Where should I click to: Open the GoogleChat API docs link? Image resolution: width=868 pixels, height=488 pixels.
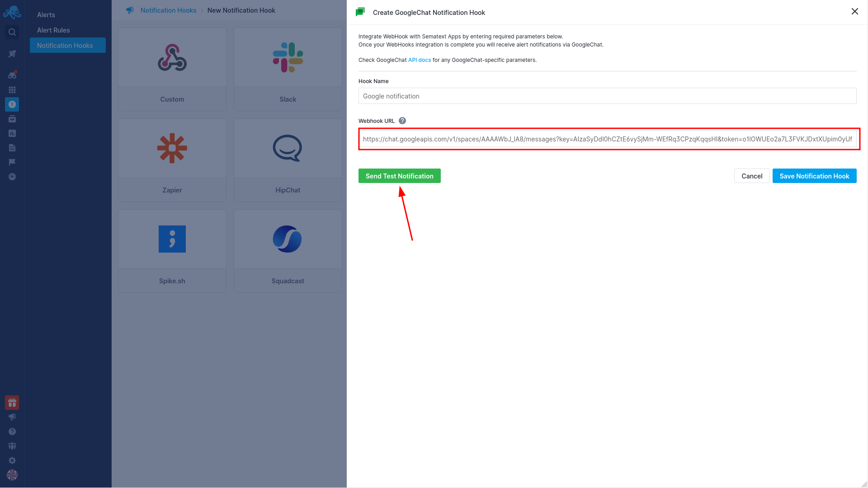click(x=420, y=60)
